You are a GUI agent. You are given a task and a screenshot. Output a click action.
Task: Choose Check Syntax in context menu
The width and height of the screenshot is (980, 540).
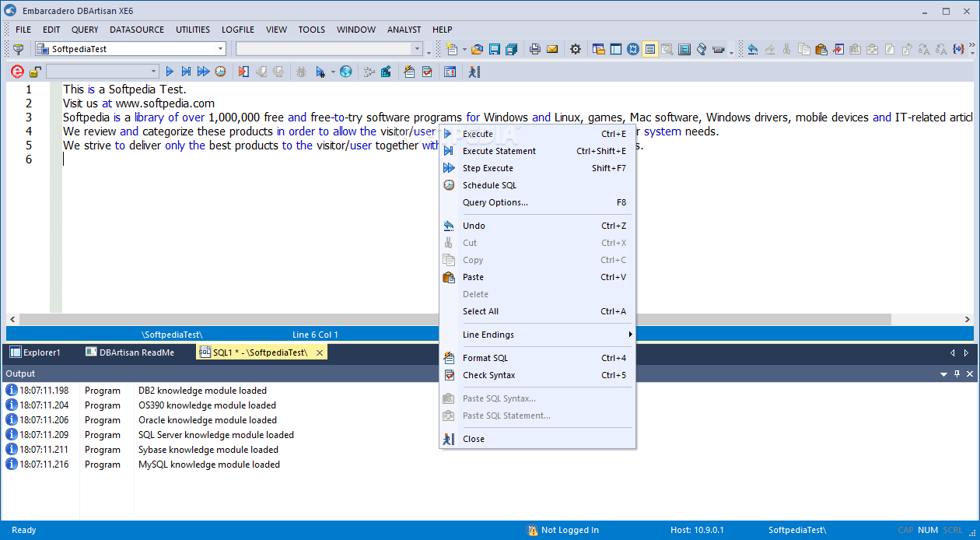[x=537, y=375]
